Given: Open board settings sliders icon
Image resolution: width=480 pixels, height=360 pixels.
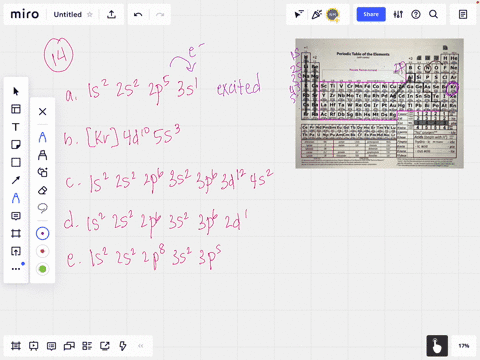Looking at the screenshot, I should pos(398,14).
